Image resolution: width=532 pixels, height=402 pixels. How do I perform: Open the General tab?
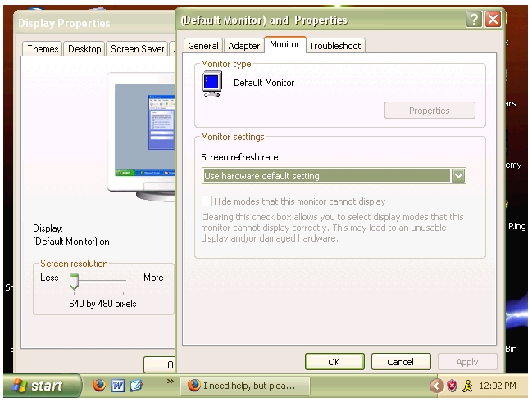coord(203,46)
